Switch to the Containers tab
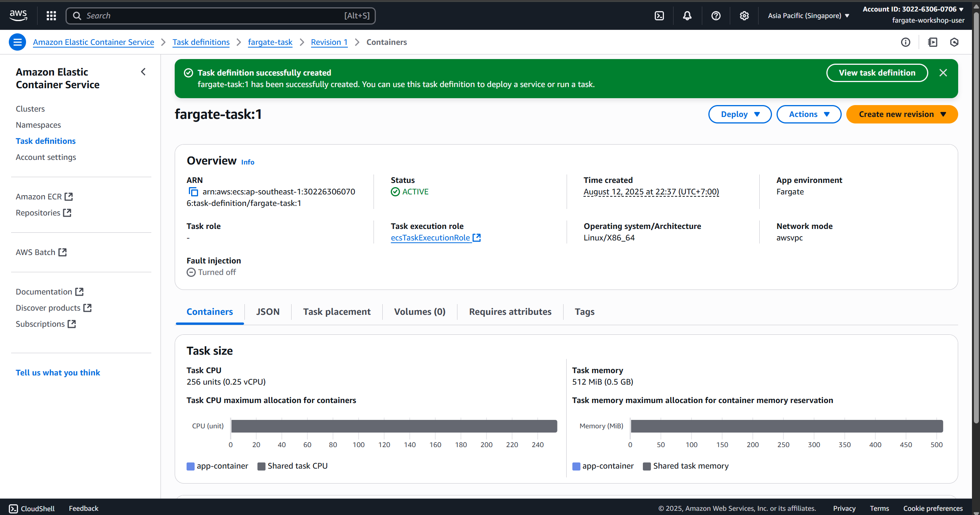The image size is (980, 515). tap(210, 312)
